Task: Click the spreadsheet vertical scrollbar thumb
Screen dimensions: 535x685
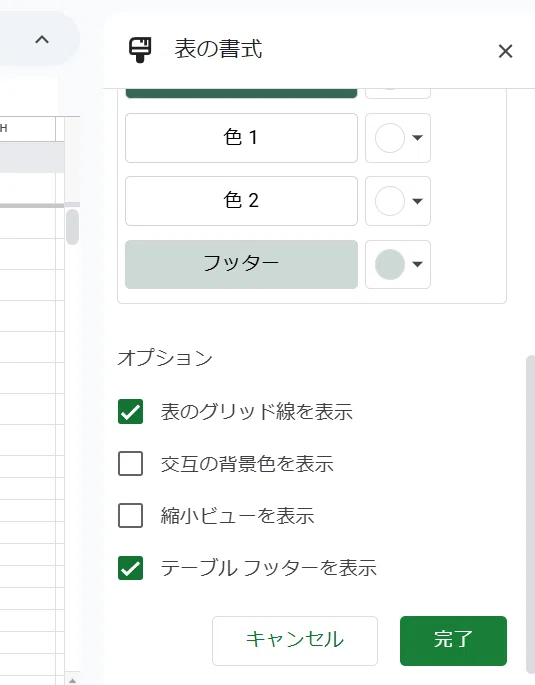Action: 72,227
